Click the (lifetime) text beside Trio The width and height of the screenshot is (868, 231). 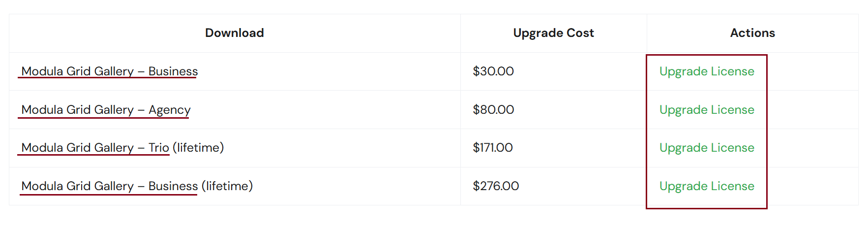click(198, 148)
